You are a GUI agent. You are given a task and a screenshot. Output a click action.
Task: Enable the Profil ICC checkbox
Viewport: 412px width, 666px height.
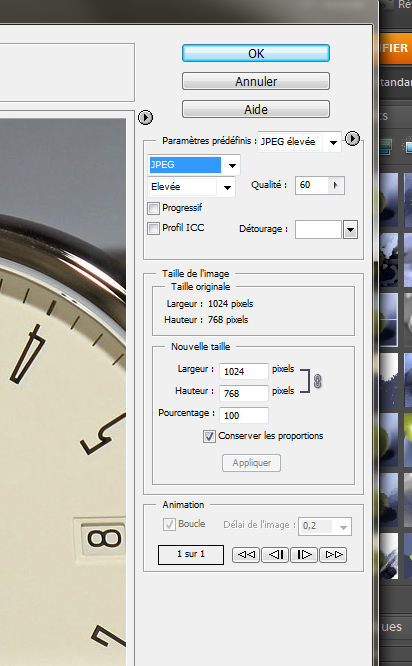(x=153, y=228)
